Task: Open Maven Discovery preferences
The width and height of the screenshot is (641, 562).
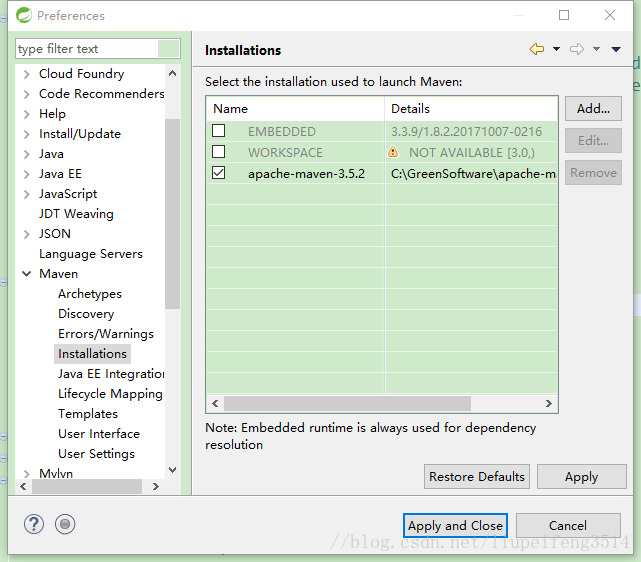Action: click(86, 314)
